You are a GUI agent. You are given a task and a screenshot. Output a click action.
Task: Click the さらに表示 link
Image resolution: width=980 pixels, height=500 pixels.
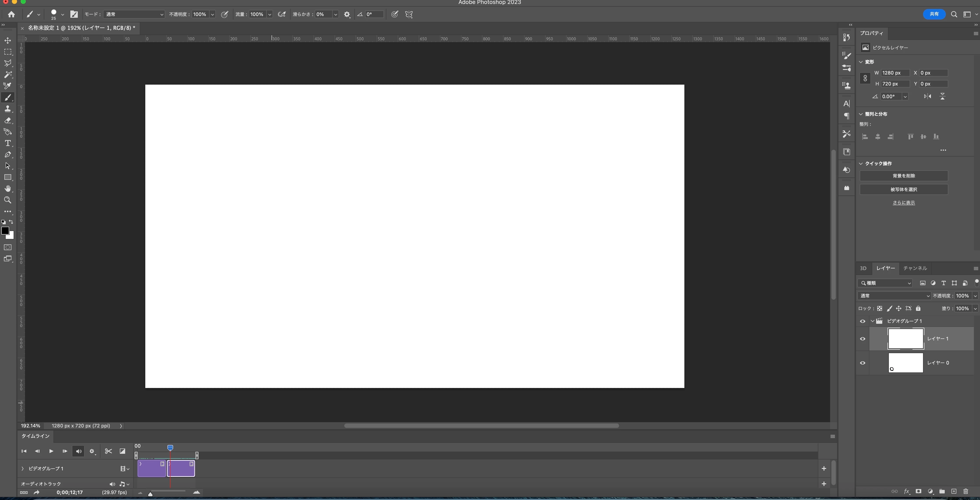[x=904, y=203]
